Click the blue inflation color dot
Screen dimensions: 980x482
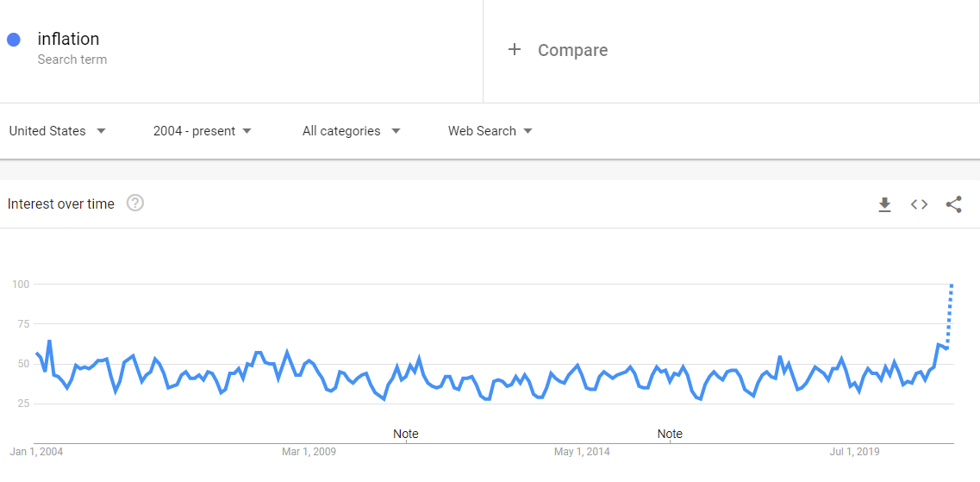[x=14, y=40]
